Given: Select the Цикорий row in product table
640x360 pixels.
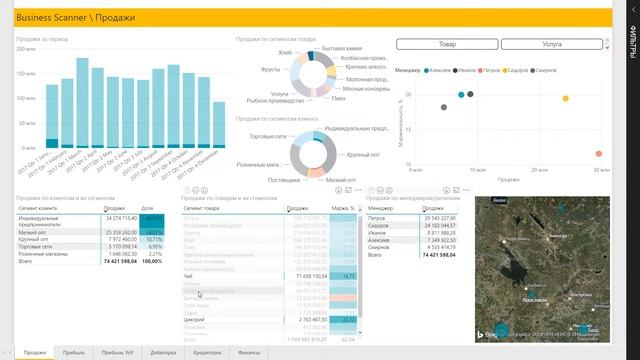Looking at the screenshot, I should [269, 320].
